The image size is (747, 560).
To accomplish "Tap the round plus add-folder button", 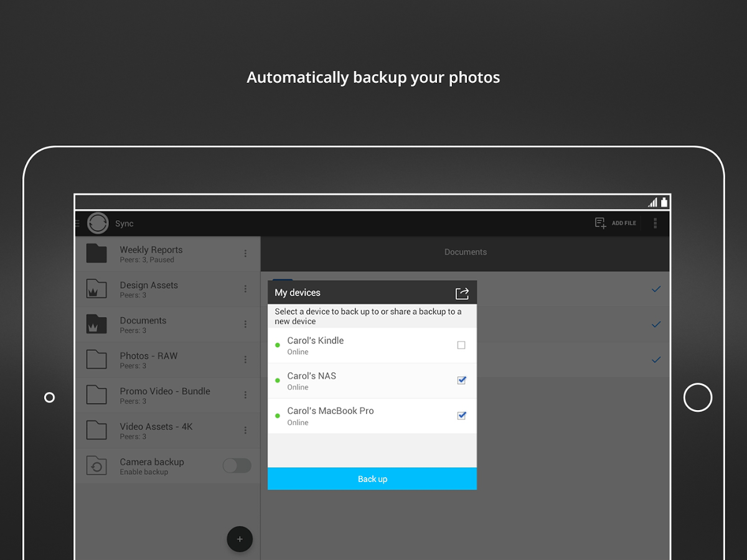I will (240, 539).
